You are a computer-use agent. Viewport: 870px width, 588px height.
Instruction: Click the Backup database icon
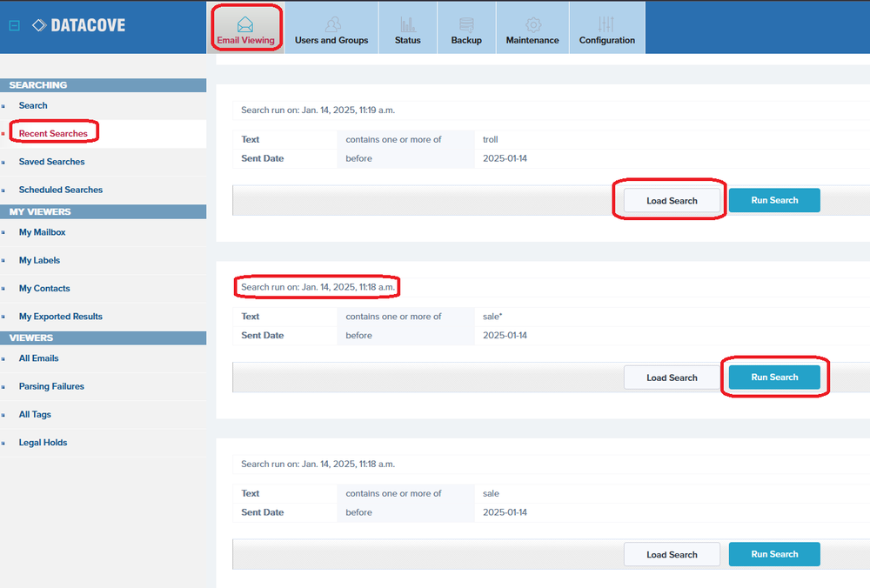(466, 24)
